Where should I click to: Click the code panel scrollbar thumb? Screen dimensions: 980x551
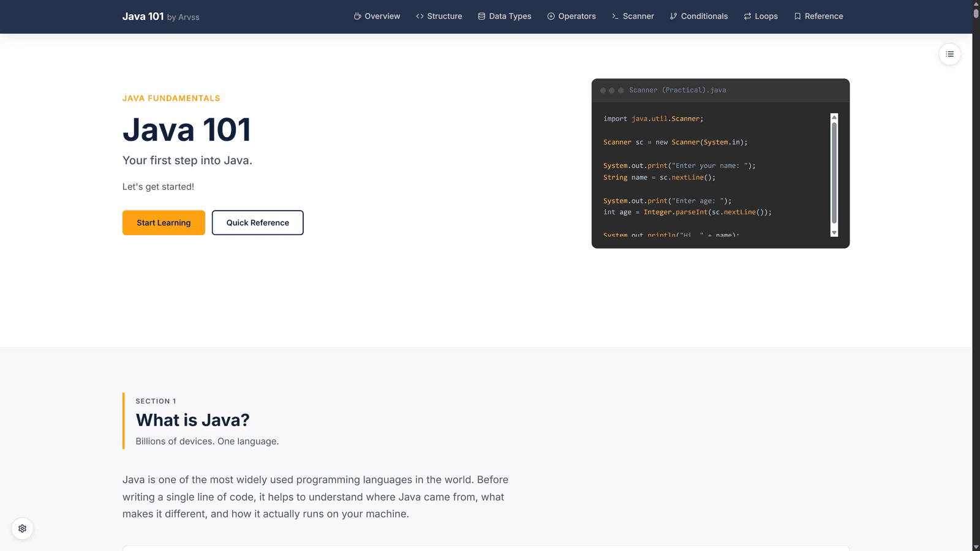point(834,173)
